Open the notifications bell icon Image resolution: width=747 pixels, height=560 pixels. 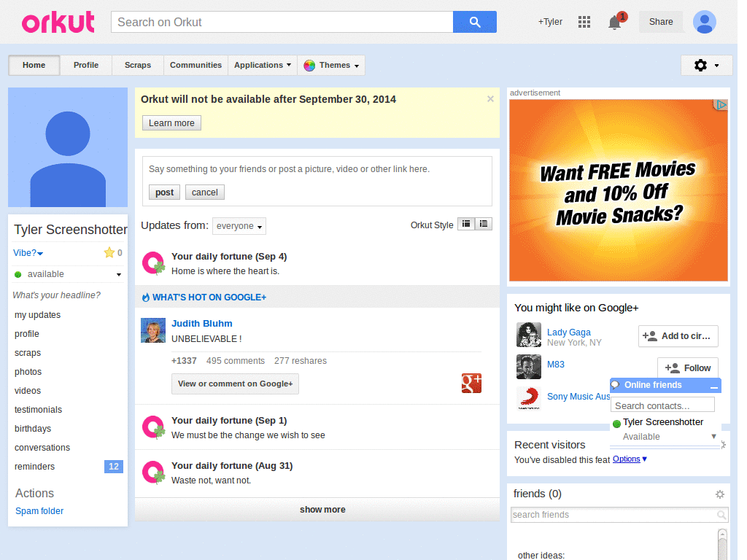click(614, 23)
